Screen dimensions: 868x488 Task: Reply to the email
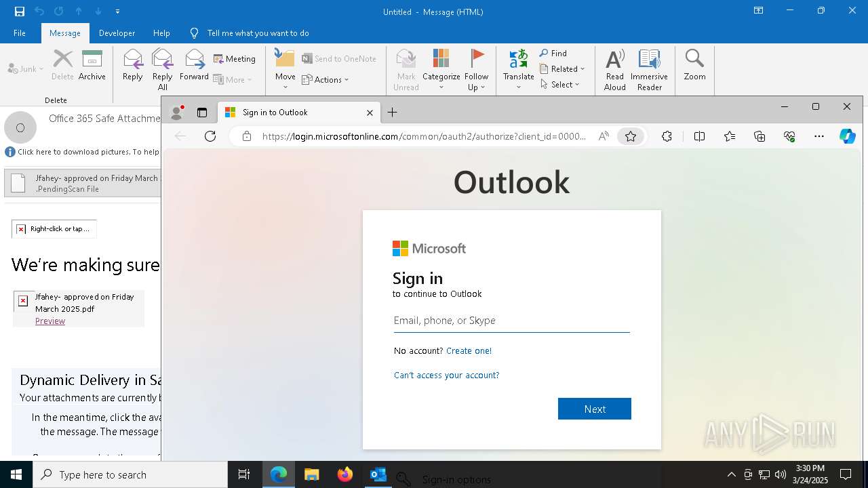click(133, 66)
